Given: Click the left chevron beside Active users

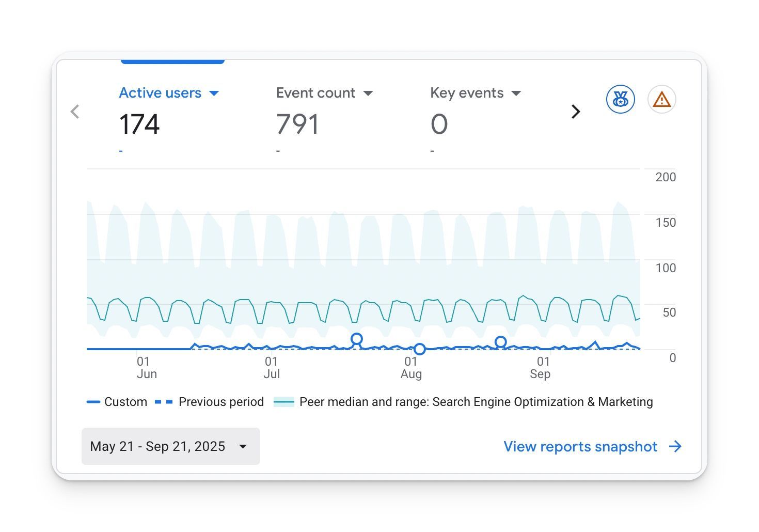Looking at the screenshot, I should click(75, 111).
